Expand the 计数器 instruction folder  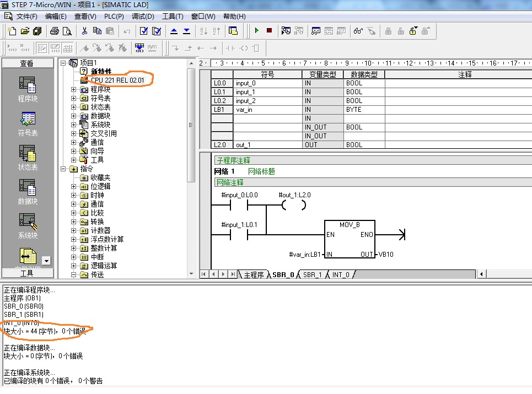73,230
